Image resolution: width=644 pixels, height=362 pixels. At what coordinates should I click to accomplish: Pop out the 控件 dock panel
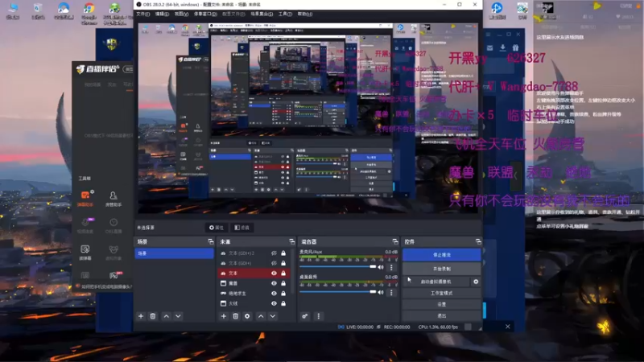click(x=478, y=242)
